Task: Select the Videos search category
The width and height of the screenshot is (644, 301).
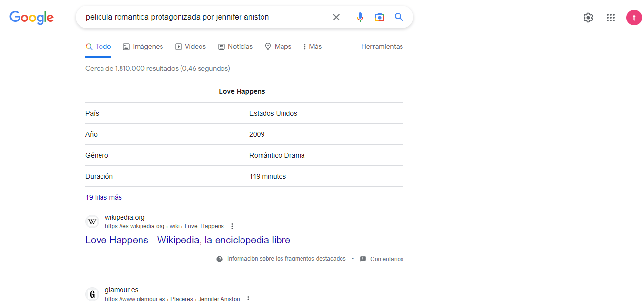Action: tap(191, 46)
